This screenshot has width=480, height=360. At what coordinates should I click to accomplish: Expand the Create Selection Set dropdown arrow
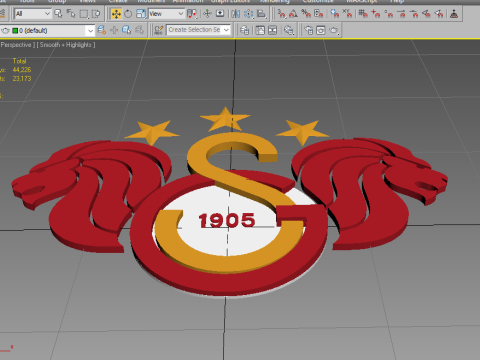pos(226,30)
